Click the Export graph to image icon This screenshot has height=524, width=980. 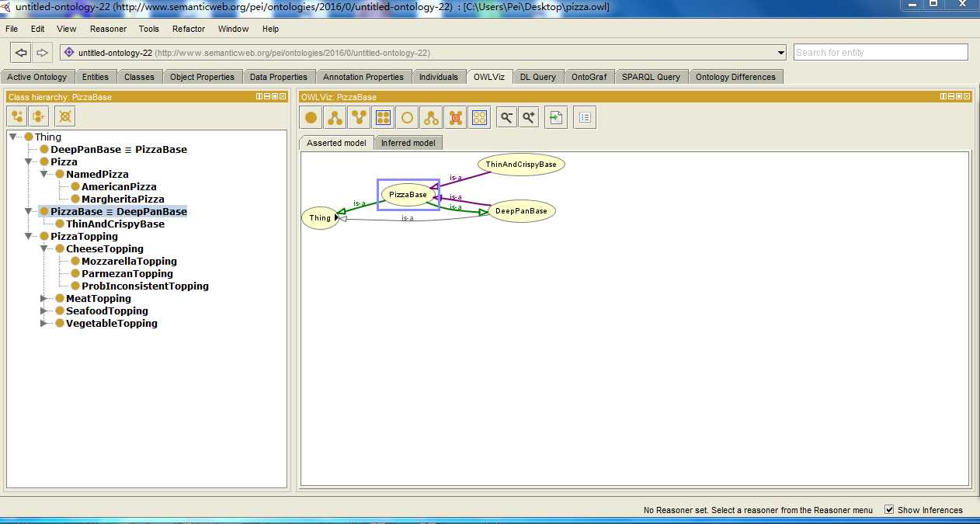[x=556, y=117]
